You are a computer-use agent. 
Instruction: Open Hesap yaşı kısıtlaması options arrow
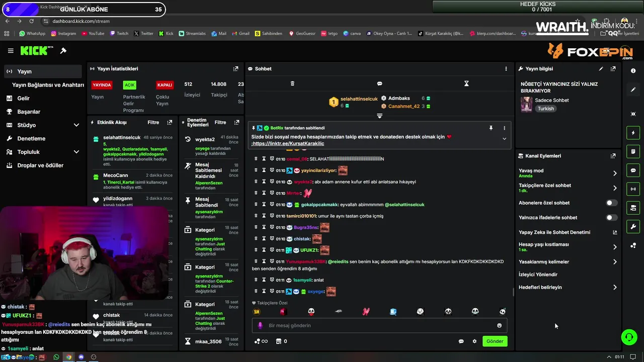[614, 247]
